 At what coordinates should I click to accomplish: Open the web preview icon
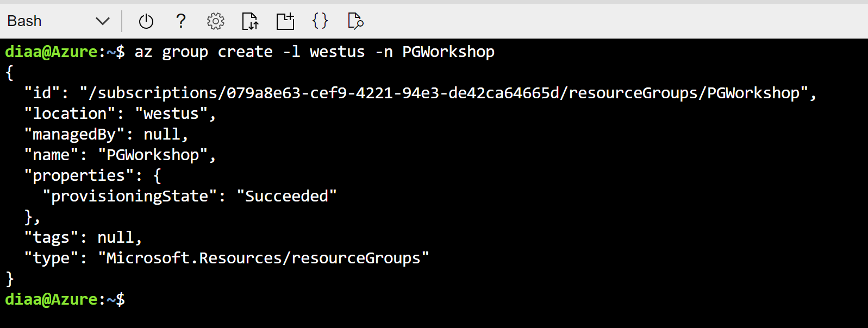point(354,21)
